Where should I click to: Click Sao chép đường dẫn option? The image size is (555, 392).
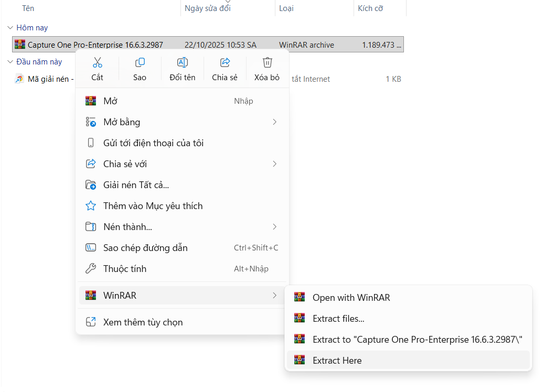click(145, 248)
